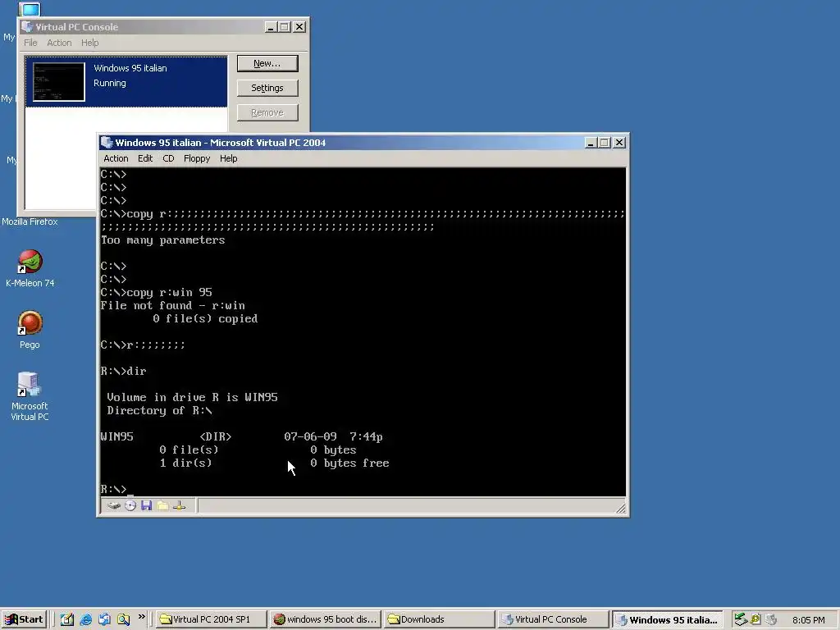Minimize the Virtual PC Console window
This screenshot has height=630, width=840.
click(271, 27)
